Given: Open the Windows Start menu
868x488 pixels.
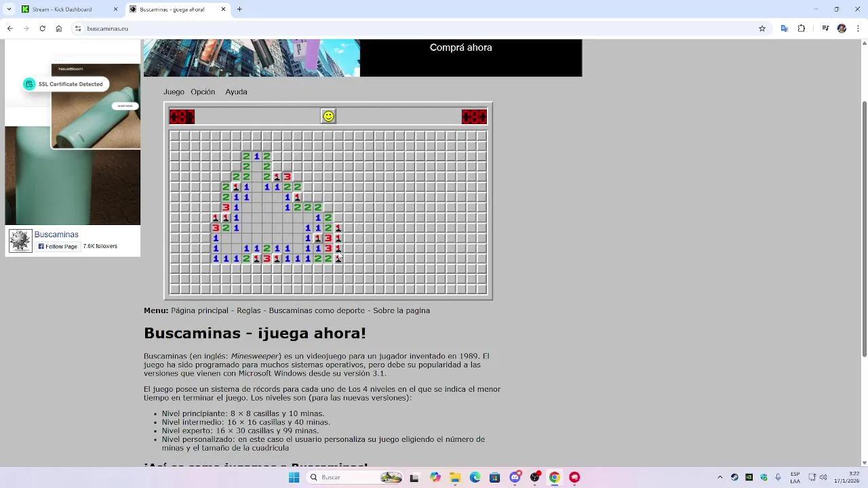Looking at the screenshot, I should [x=294, y=477].
